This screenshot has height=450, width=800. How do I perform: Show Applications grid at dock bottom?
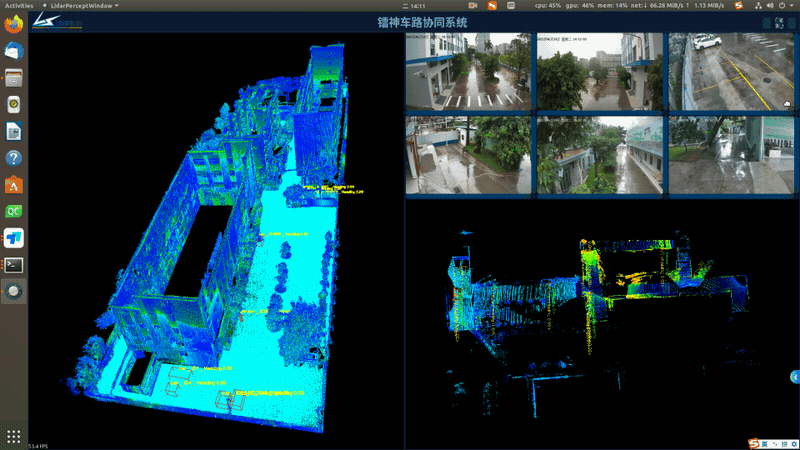(x=14, y=436)
